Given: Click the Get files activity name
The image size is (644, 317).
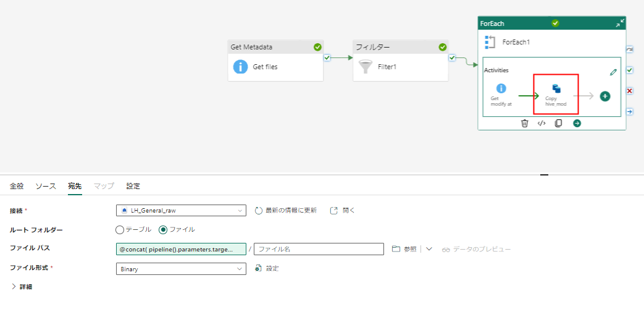Looking at the screenshot, I should coord(266,67).
